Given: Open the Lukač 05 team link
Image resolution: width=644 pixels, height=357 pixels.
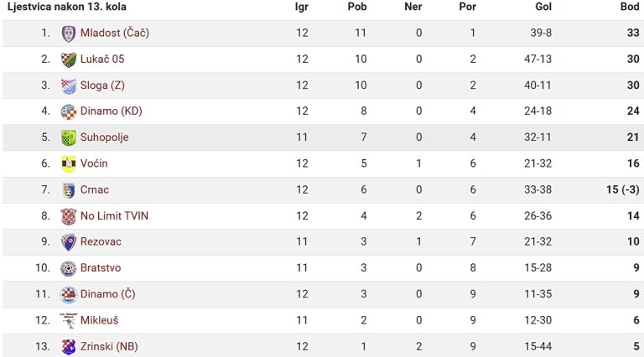Looking at the screenshot, I should coord(102,59).
